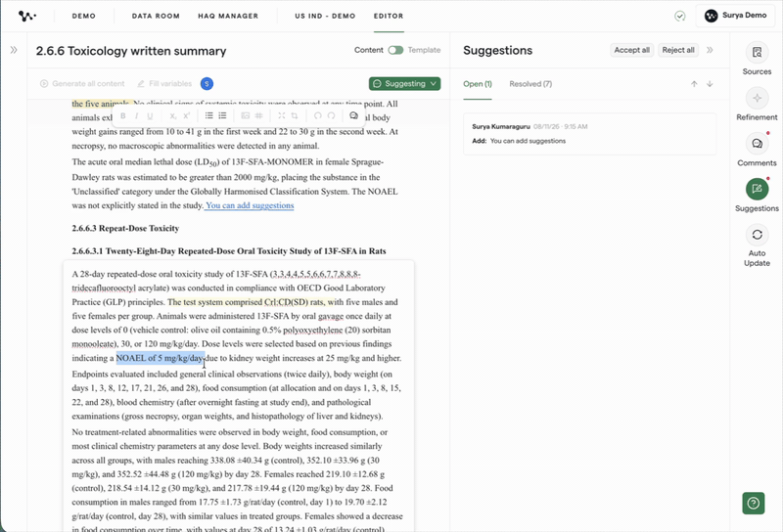The width and height of the screenshot is (783, 532).
Task: Click the blue S user avatar
Action: click(207, 84)
